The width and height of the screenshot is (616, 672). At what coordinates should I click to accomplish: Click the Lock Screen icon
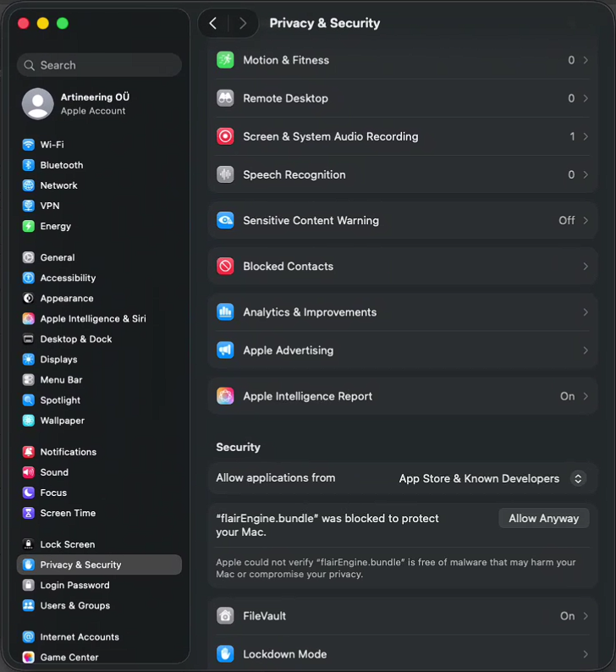[x=28, y=544]
